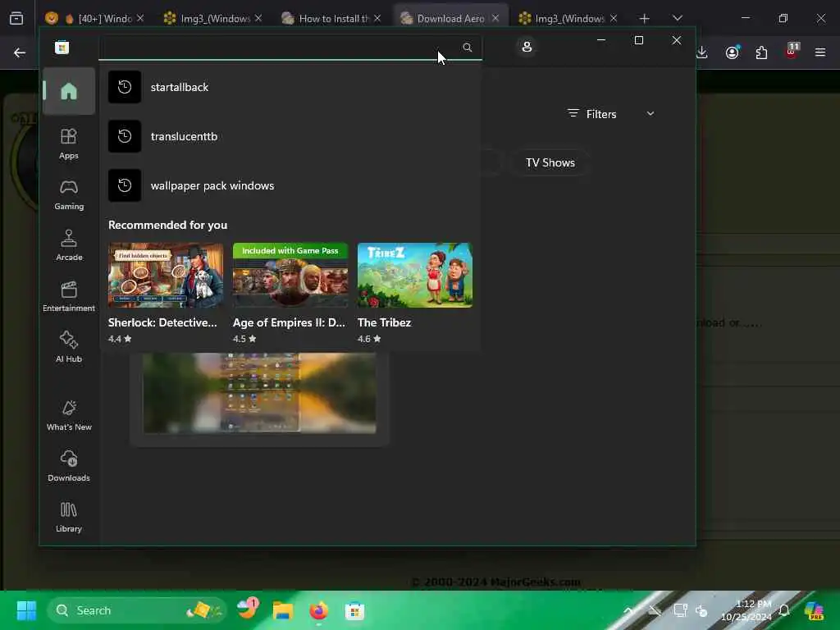
Task: Open AI Hub in Store sidebar
Action: (69, 348)
